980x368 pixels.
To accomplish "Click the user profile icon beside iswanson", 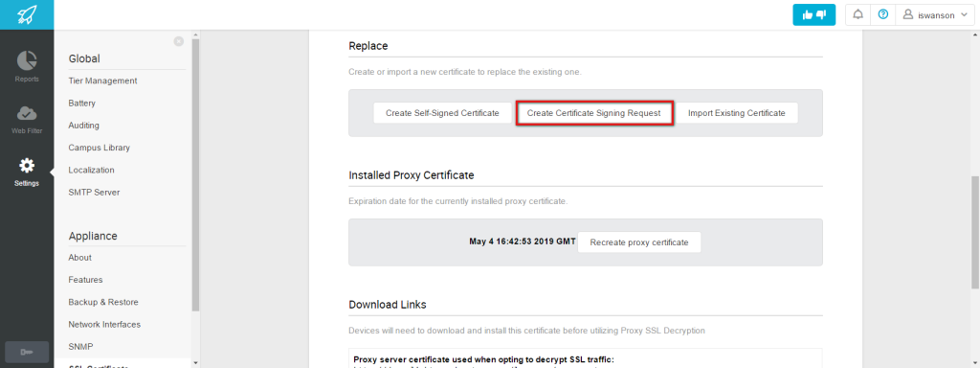I will coord(908,14).
